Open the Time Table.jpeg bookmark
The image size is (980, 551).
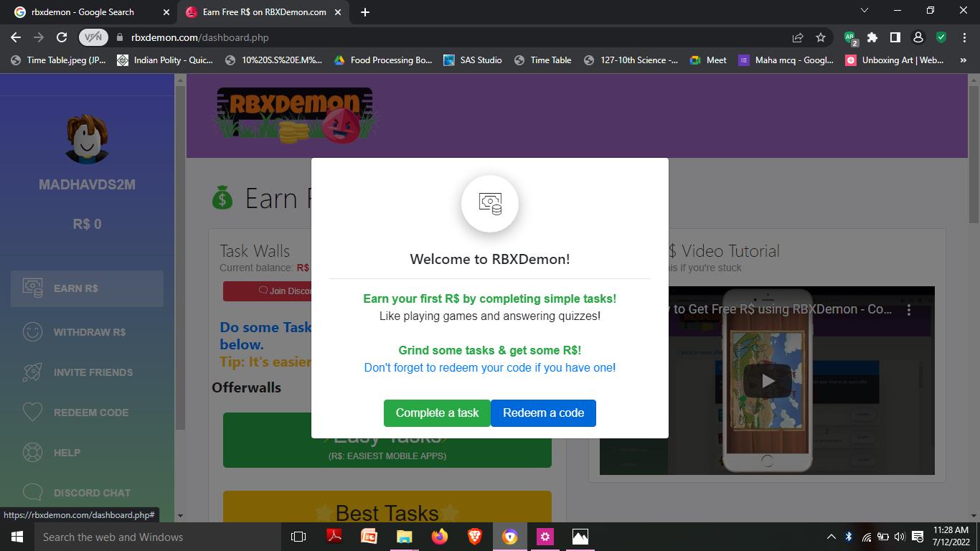coord(58,60)
